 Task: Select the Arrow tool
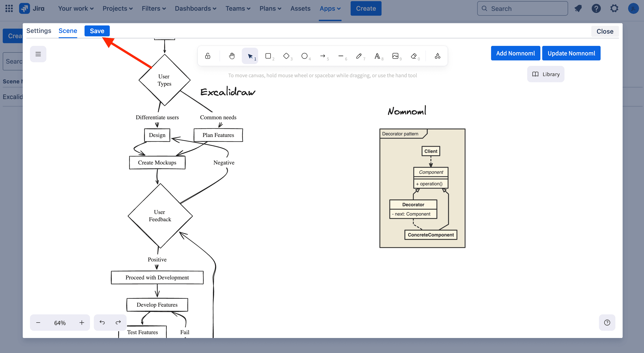point(323,56)
